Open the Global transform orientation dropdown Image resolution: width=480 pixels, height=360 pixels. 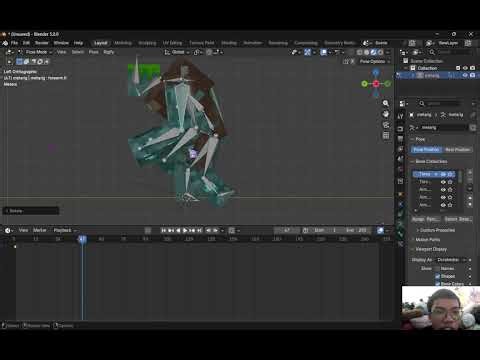pos(177,52)
